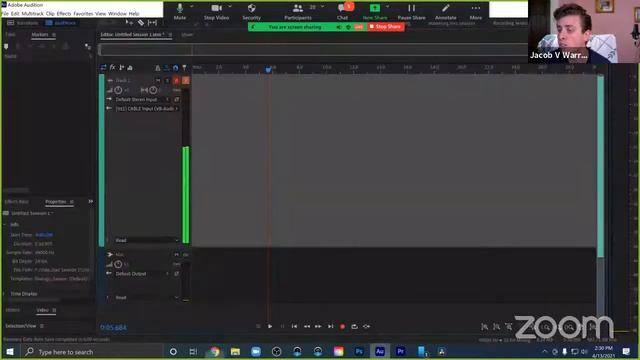This screenshot has width=640, height=360.
Task: Open the Multitrack menu
Action: pos(33,13)
